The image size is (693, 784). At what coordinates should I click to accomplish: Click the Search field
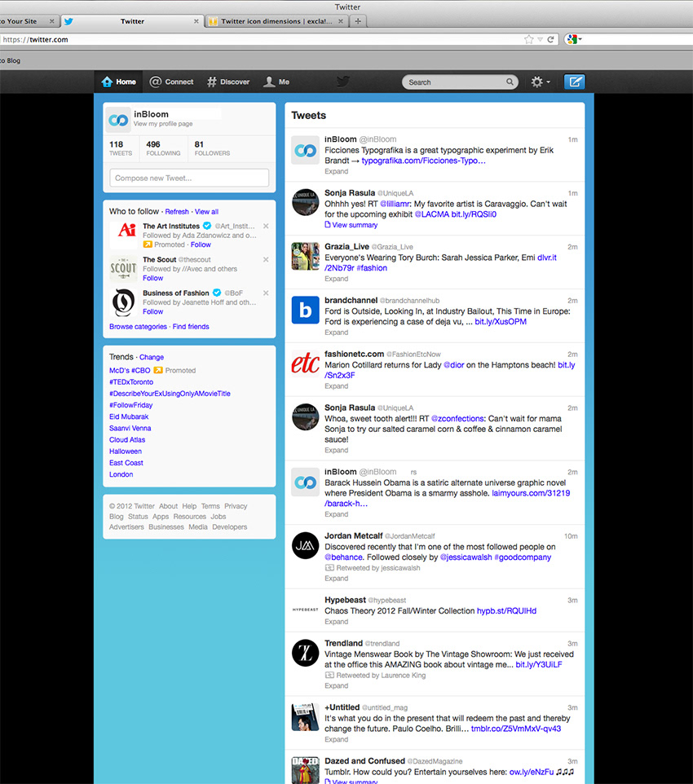point(459,82)
